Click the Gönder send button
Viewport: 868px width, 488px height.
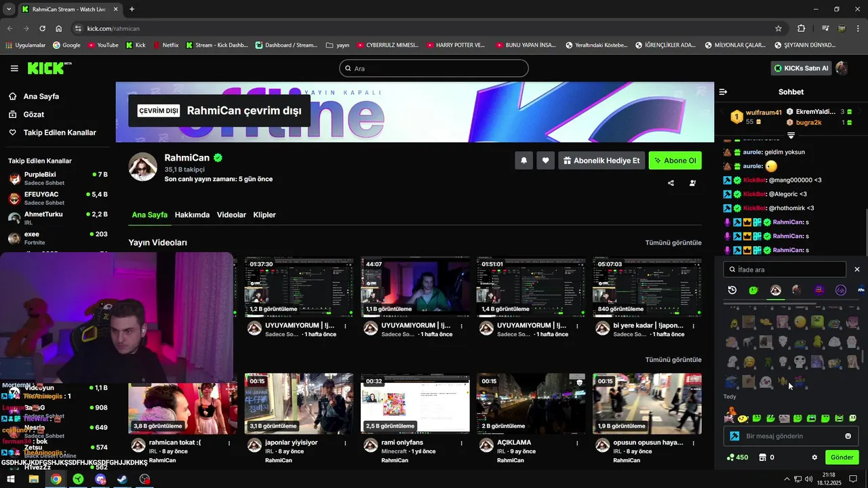842,457
